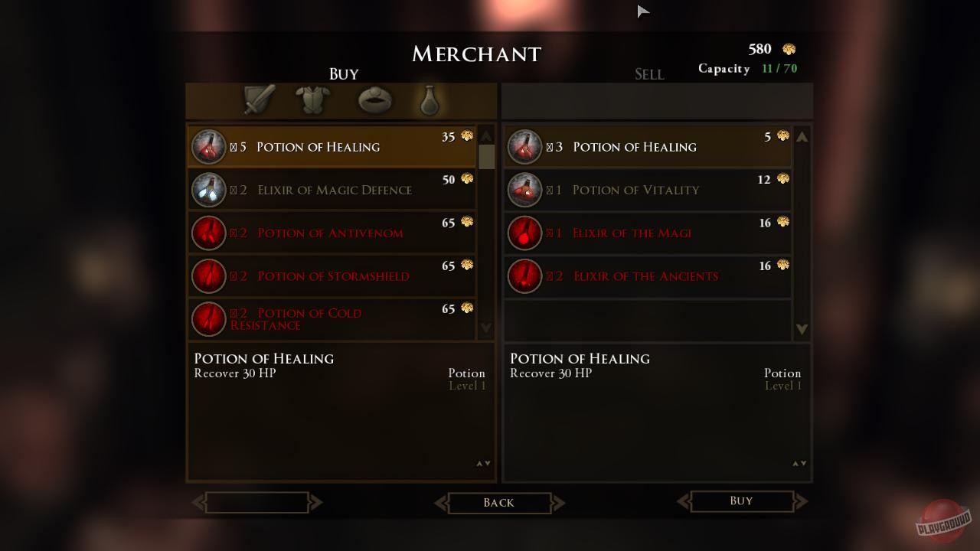Click the Potion of Vitality icon in sell list
Screen dimensions: 980x551
pyautogui.click(x=524, y=191)
